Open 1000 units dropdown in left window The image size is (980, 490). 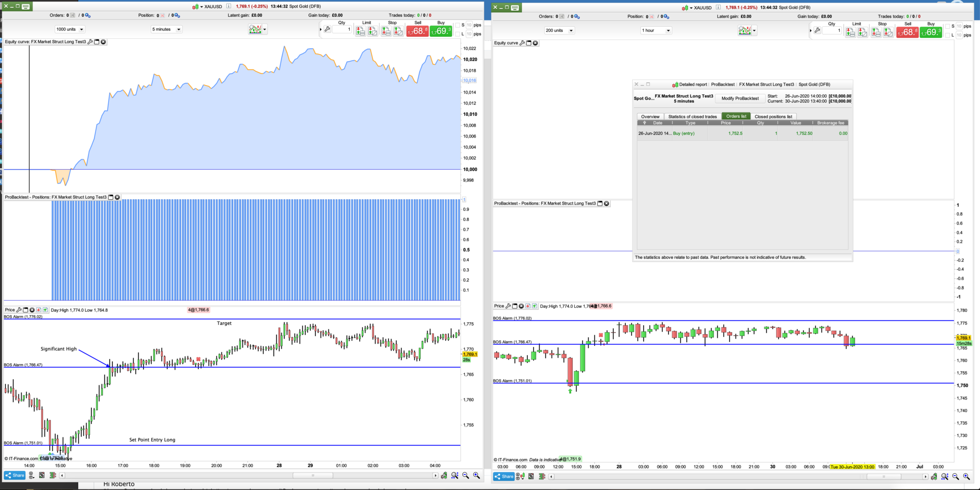tap(70, 29)
